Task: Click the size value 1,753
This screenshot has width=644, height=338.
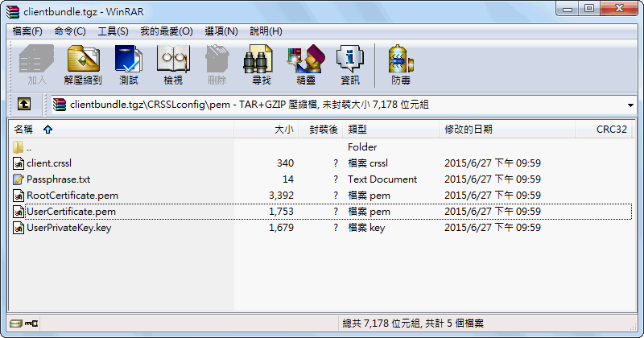Action: tap(281, 212)
